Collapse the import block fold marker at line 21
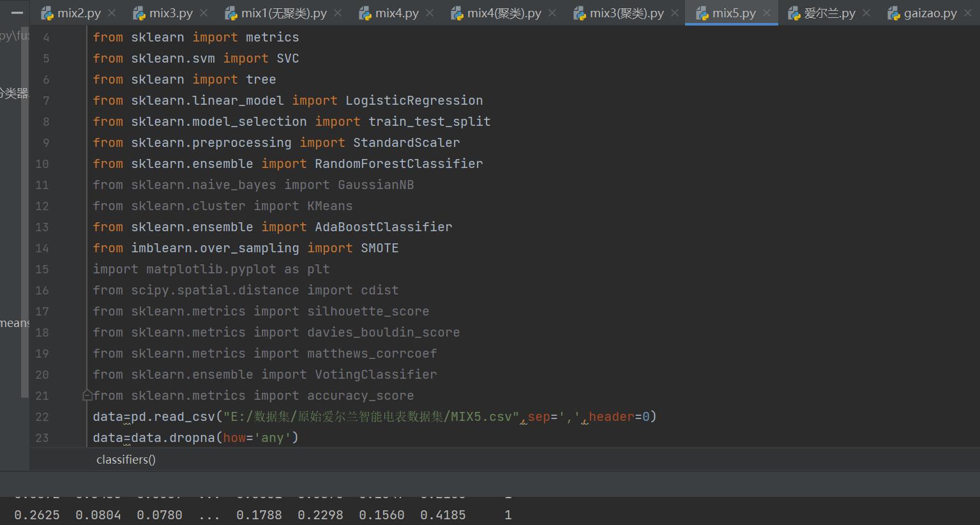980x525 pixels. point(87,396)
